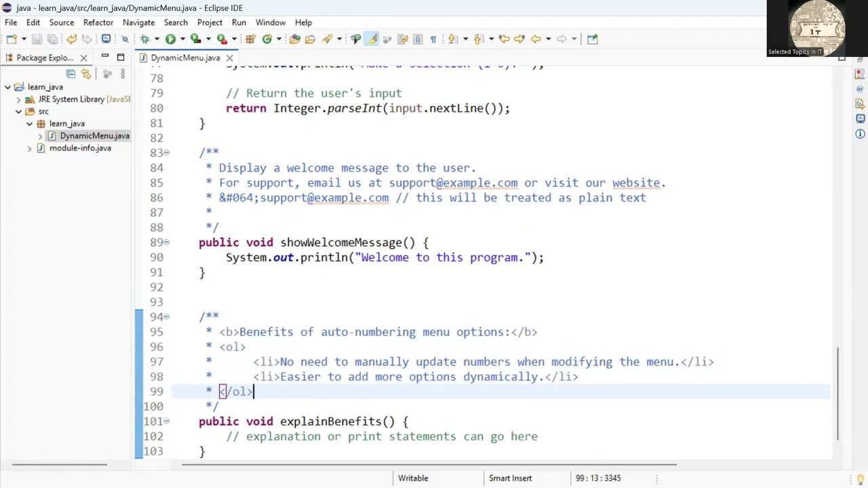The height and width of the screenshot is (488, 868).
Task: Open dropdown beside Coverage icon
Action: tap(208, 39)
